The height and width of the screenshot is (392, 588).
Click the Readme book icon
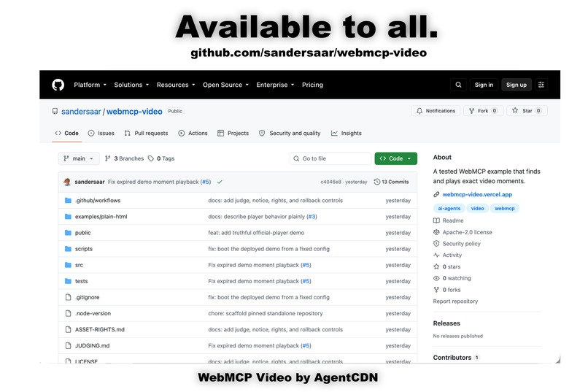(436, 220)
